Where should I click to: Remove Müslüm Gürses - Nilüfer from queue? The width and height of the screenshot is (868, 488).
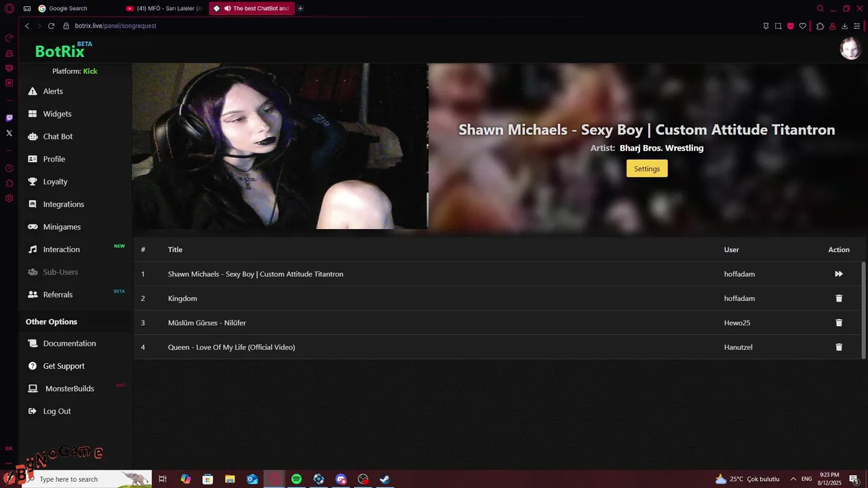tap(839, 323)
